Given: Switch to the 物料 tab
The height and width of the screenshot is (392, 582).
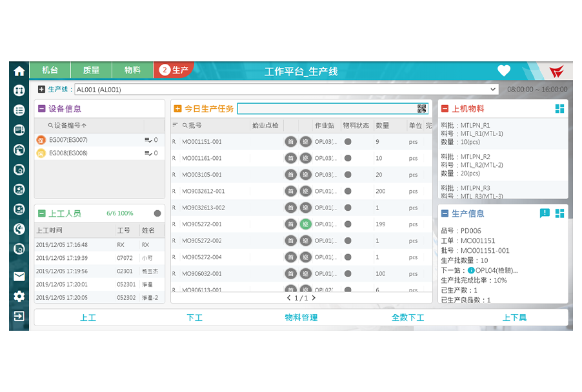Looking at the screenshot, I should (x=132, y=70).
